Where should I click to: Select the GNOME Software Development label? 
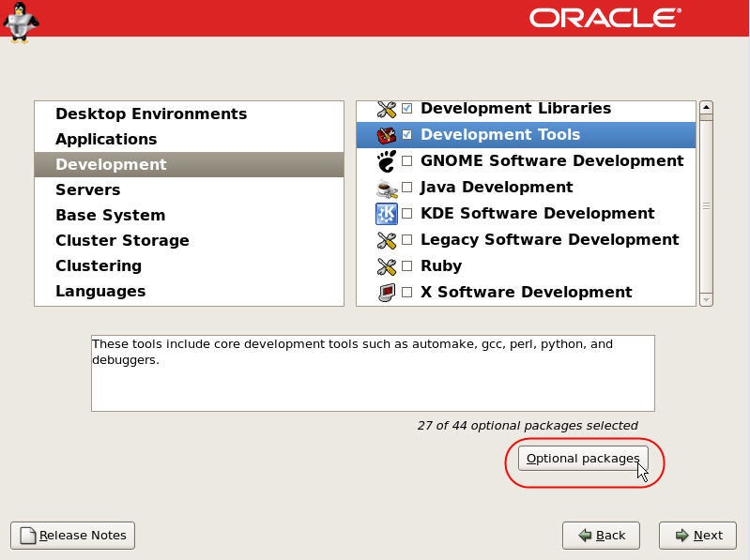[552, 161]
